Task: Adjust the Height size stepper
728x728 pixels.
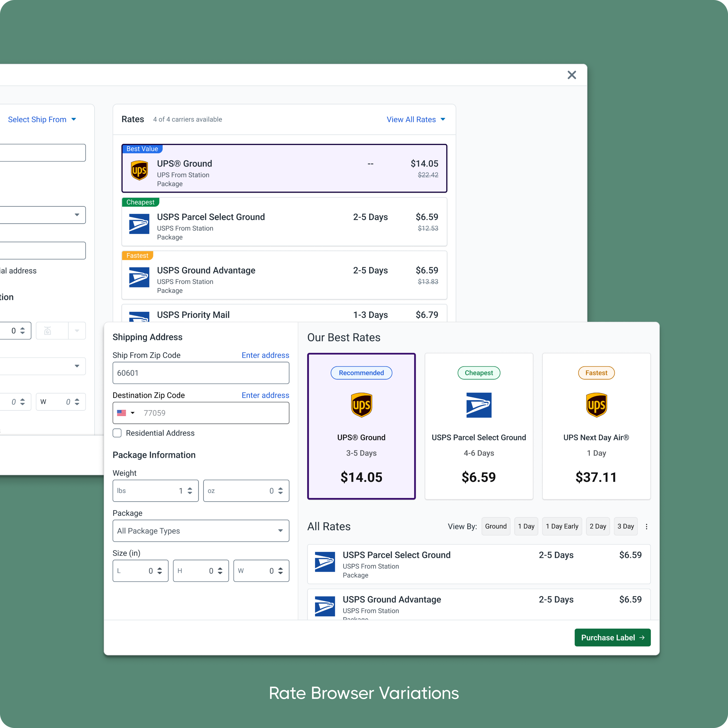Action: click(220, 571)
